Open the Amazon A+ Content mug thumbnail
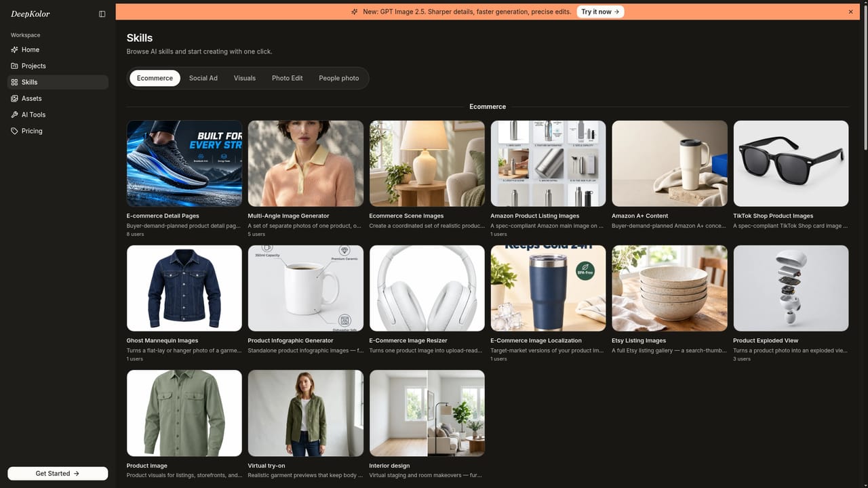868x488 pixels. point(670,163)
